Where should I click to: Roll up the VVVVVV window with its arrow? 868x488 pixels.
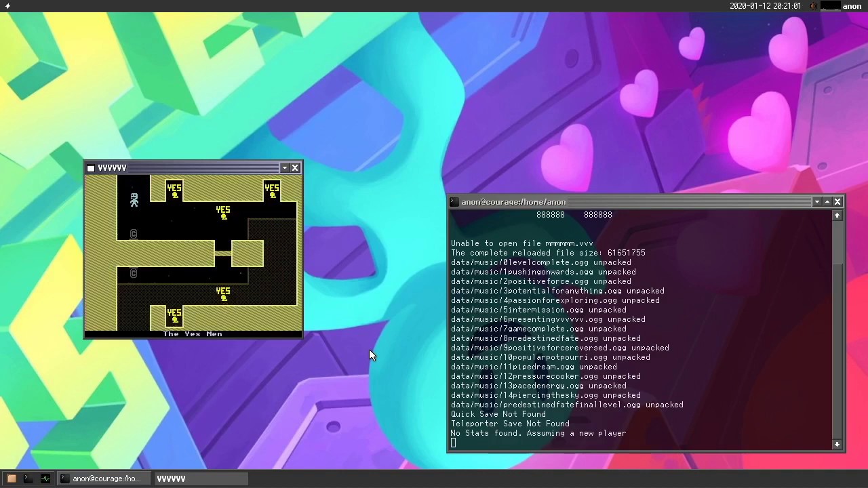[x=285, y=168]
